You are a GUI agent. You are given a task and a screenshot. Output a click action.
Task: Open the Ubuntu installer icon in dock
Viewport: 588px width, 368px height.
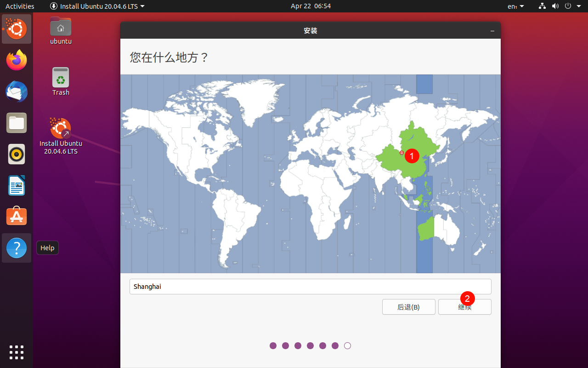(17, 29)
